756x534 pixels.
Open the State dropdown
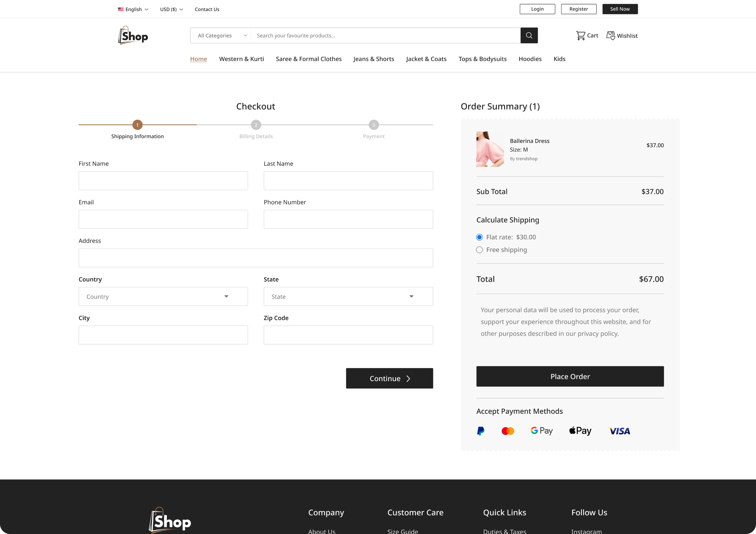(348, 296)
